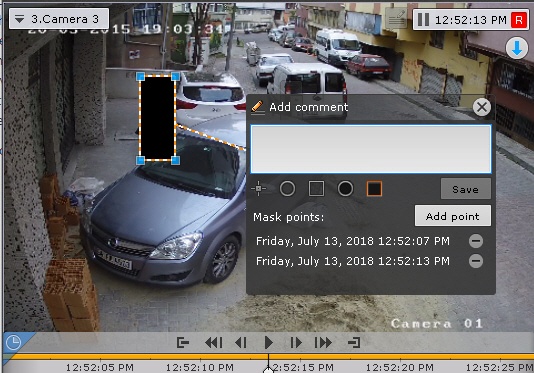Remove the 12:52:13 PM mask point
534x373 pixels.
pyautogui.click(x=475, y=261)
